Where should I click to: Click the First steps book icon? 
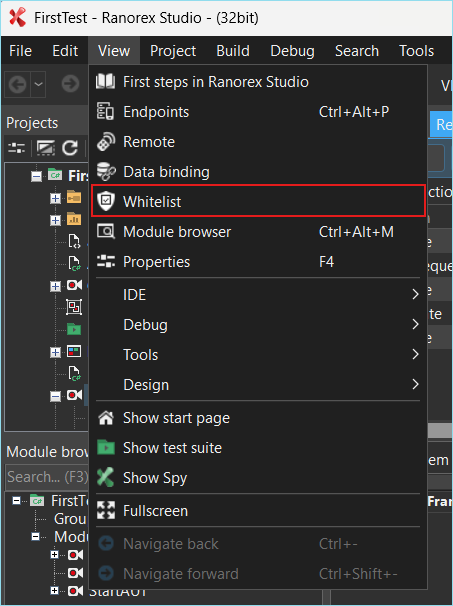(105, 82)
